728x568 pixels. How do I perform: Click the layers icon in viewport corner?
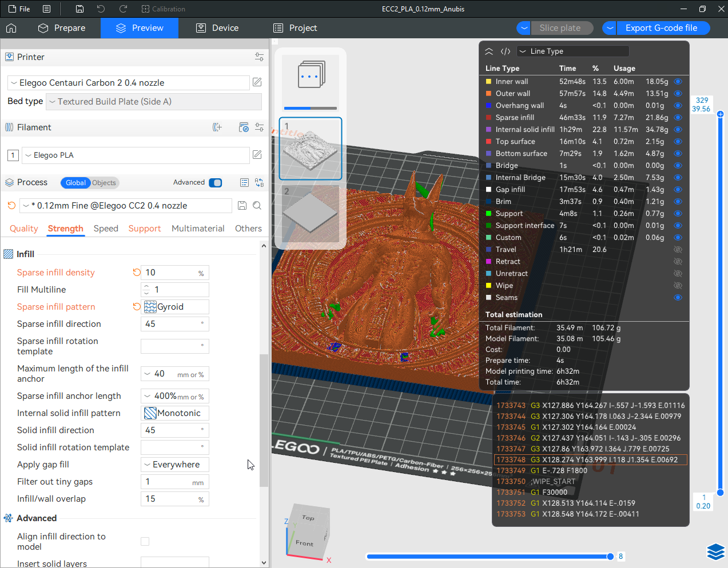point(715,551)
